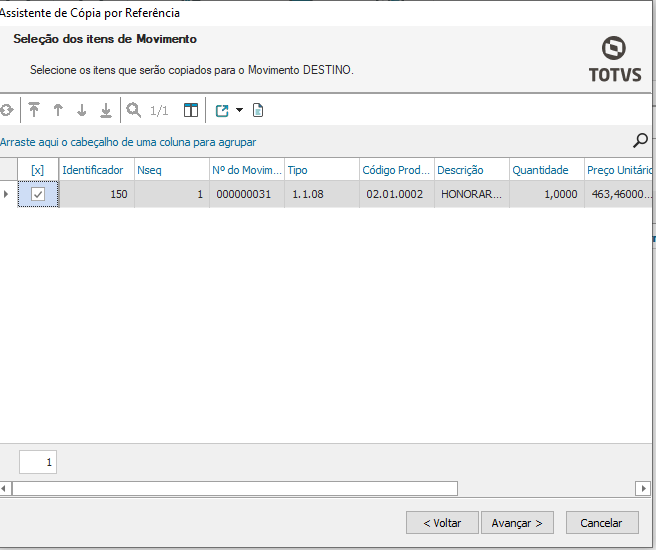Open the magnifier search icon in toolbar
Viewport: 656px width, 550px height.
134,110
